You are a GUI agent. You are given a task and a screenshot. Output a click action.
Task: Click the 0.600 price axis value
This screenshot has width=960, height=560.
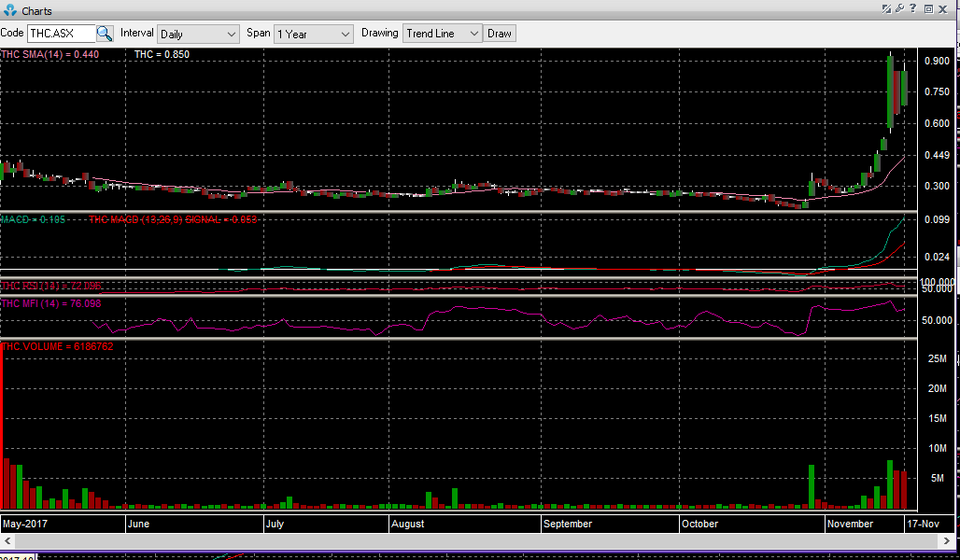coord(937,123)
